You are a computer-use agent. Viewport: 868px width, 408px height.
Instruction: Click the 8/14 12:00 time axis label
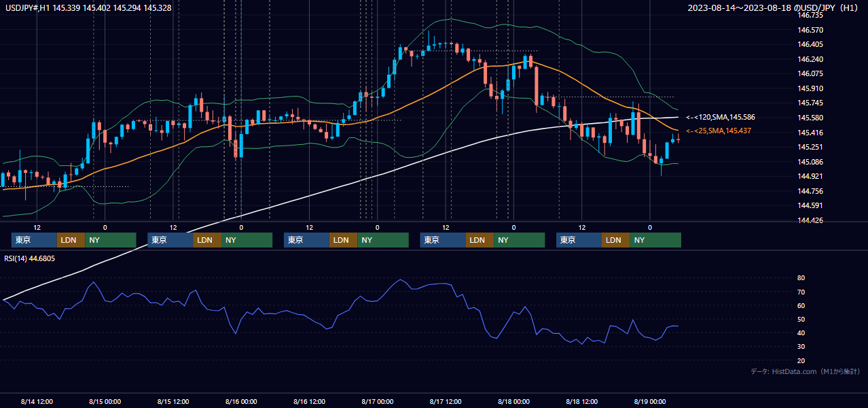pyautogui.click(x=37, y=401)
